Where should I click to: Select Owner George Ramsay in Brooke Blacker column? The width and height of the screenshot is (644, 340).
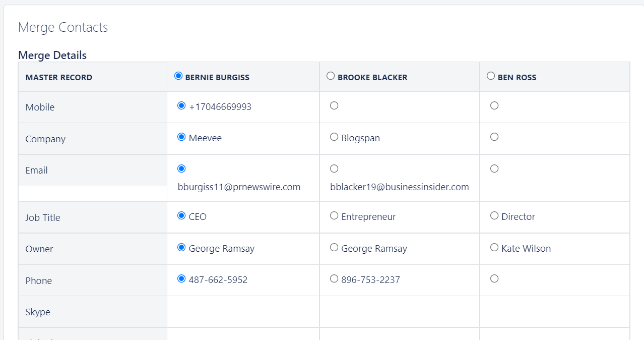click(x=334, y=248)
